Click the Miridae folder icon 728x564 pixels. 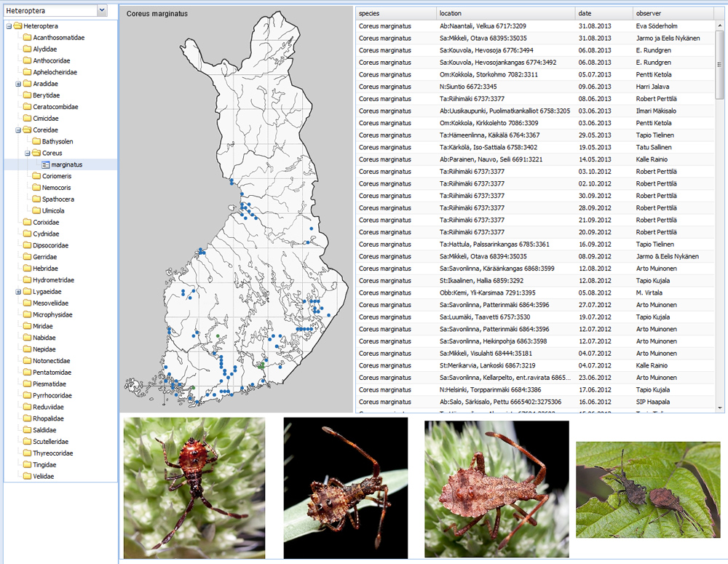[x=28, y=326]
